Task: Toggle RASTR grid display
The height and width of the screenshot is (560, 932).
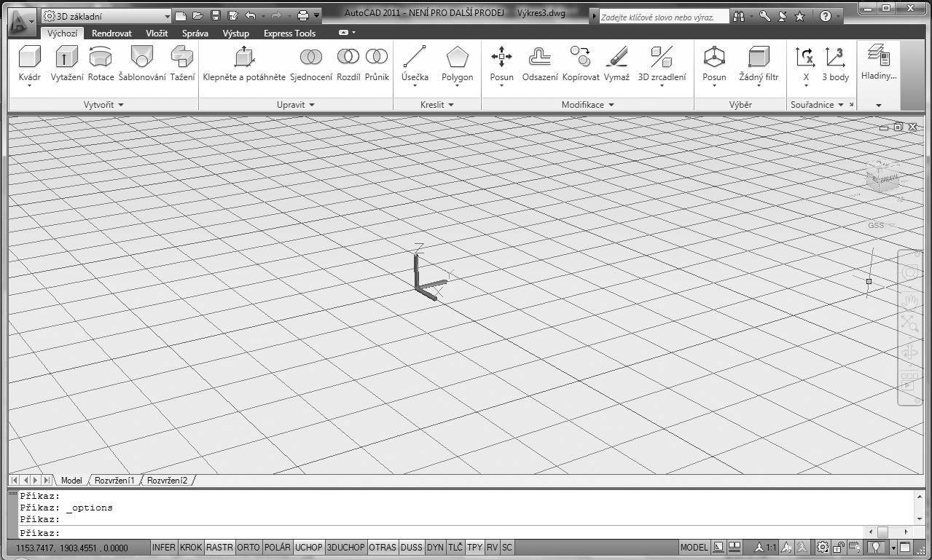Action: click(219, 548)
